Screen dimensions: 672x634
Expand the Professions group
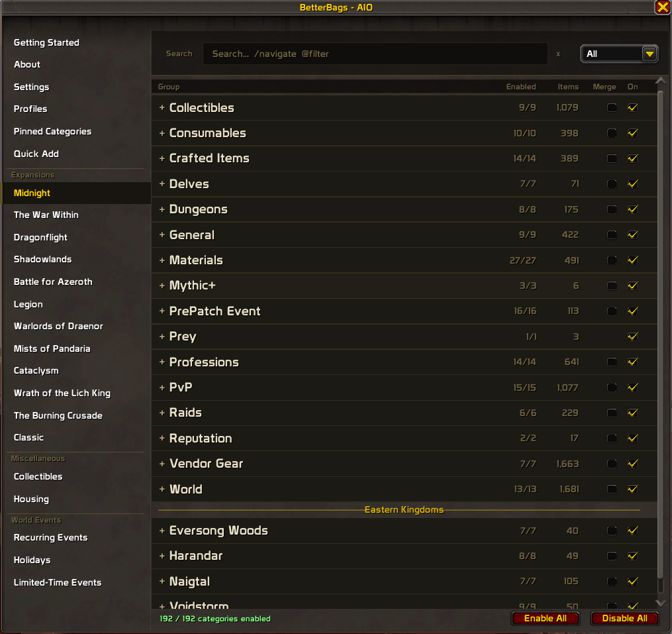(x=162, y=362)
